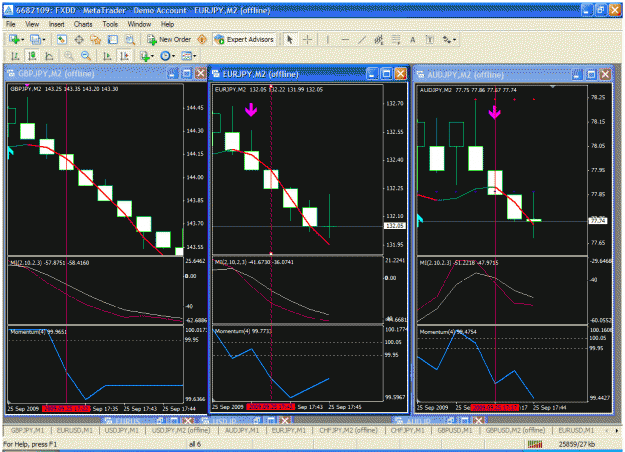
Task: Click the New Order button
Action: click(169, 39)
